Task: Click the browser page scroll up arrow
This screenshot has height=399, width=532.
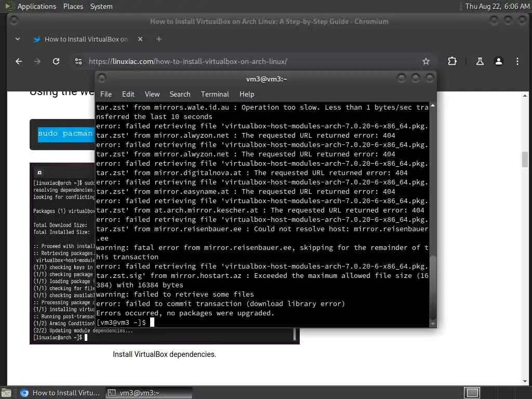Action: [x=525, y=96]
